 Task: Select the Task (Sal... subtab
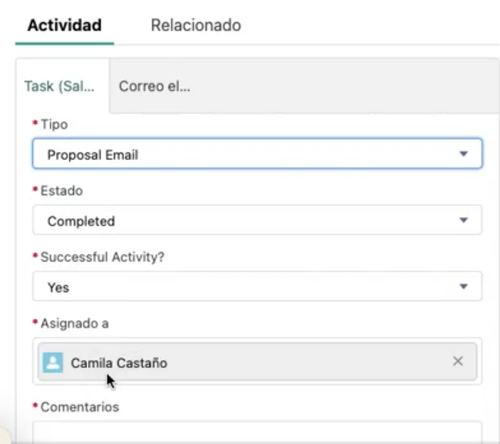tap(59, 86)
